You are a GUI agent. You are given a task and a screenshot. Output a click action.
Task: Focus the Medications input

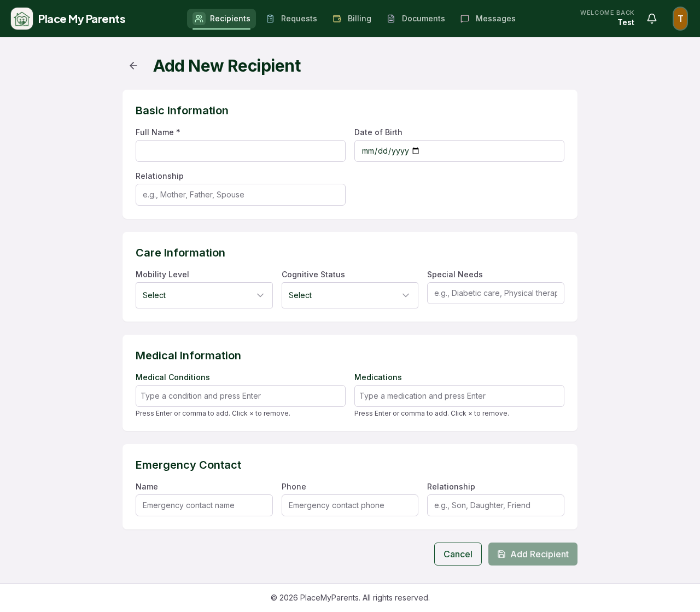(459, 396)
